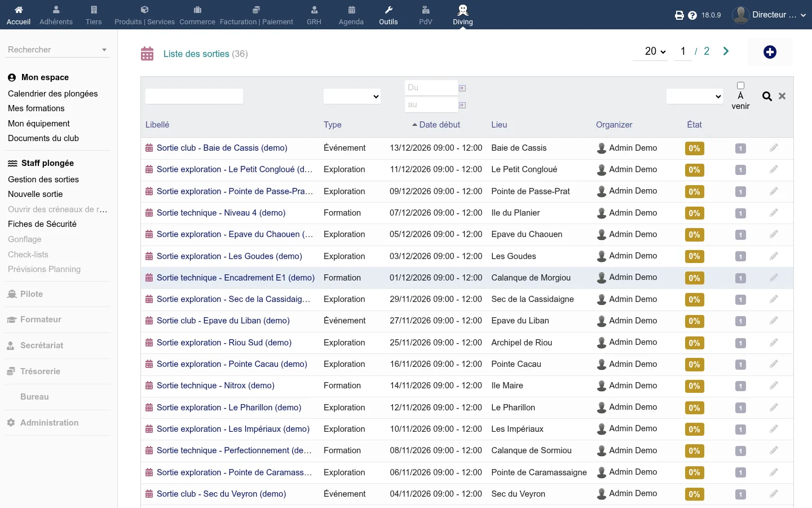This screenshot has height=508, width=812.
Task: Click the add new sortie plus icon
Action: point(770,52)
